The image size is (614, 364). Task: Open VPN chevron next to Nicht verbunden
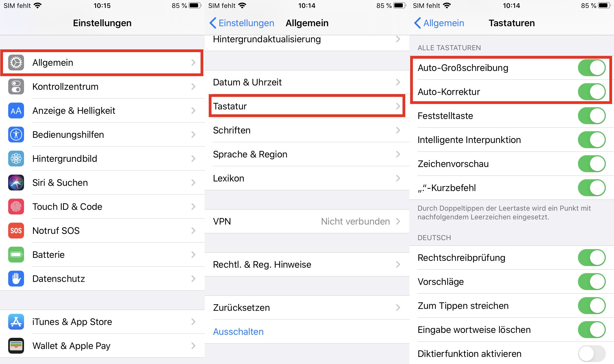pos(398,221)
